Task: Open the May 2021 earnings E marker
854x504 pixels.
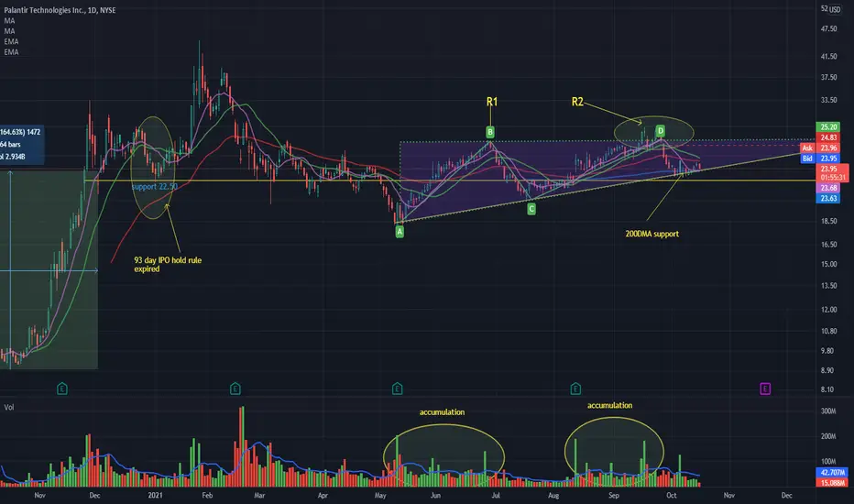Action: click(397, 389)
